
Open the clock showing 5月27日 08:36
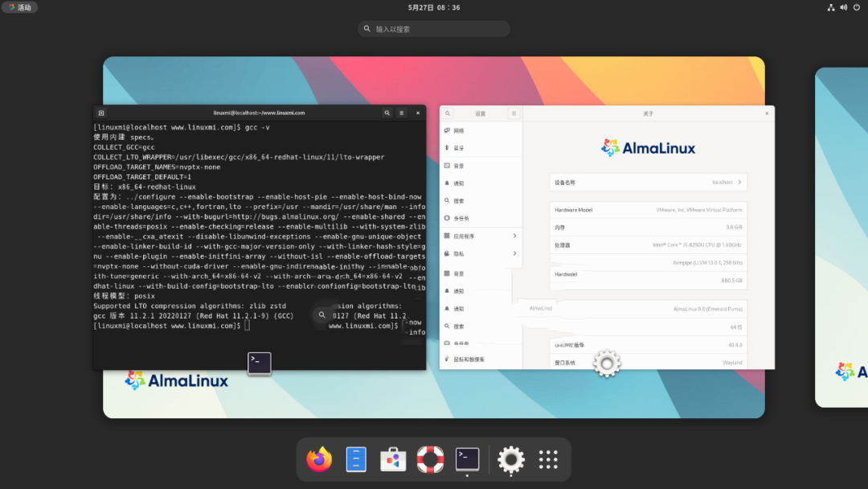click(x=434, y=7)
